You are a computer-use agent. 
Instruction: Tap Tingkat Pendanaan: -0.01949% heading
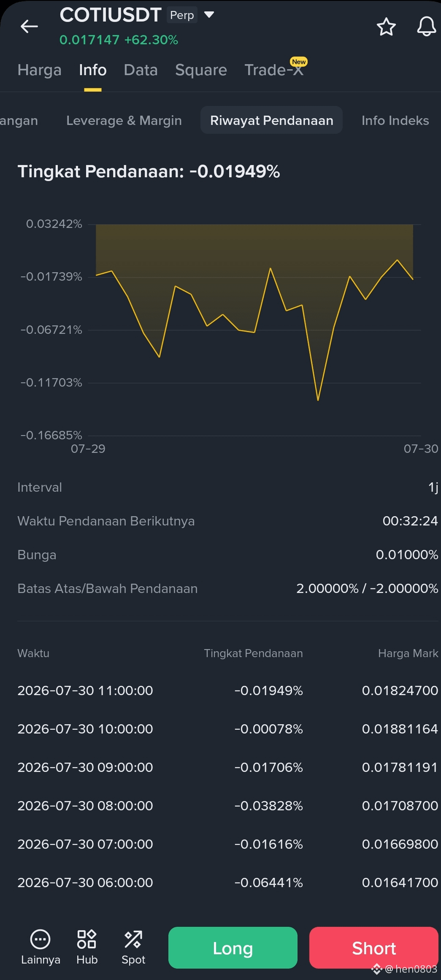pos(149,172)
